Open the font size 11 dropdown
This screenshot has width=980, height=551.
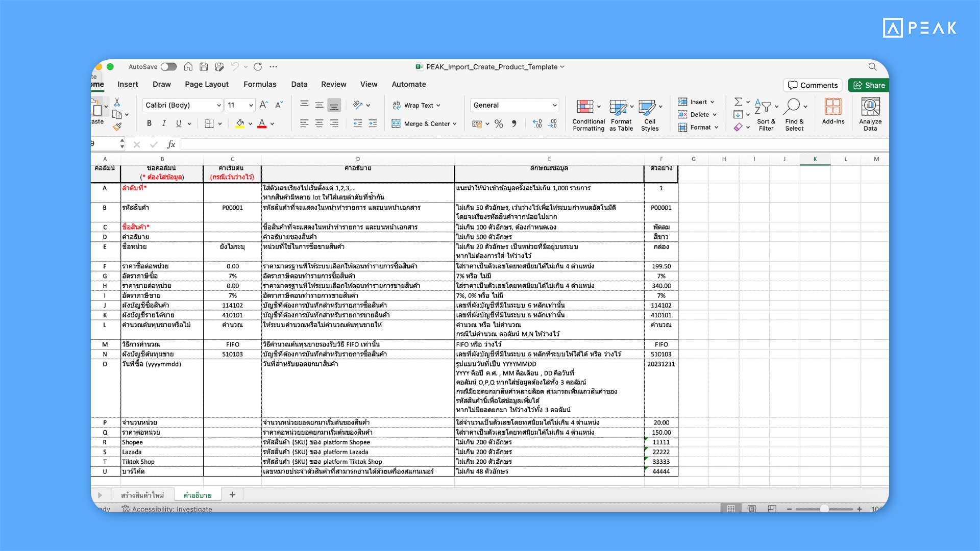pyautogui.click(x=251, y=105)
